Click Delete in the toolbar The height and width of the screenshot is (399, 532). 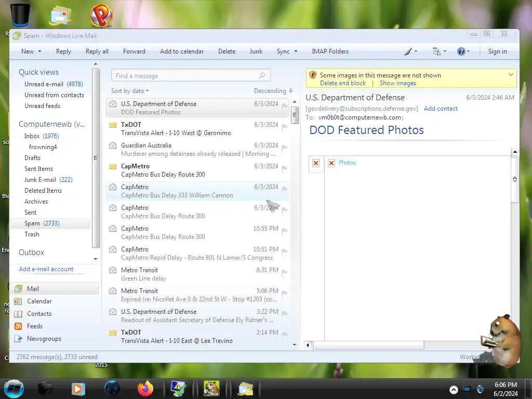point(227,51)
